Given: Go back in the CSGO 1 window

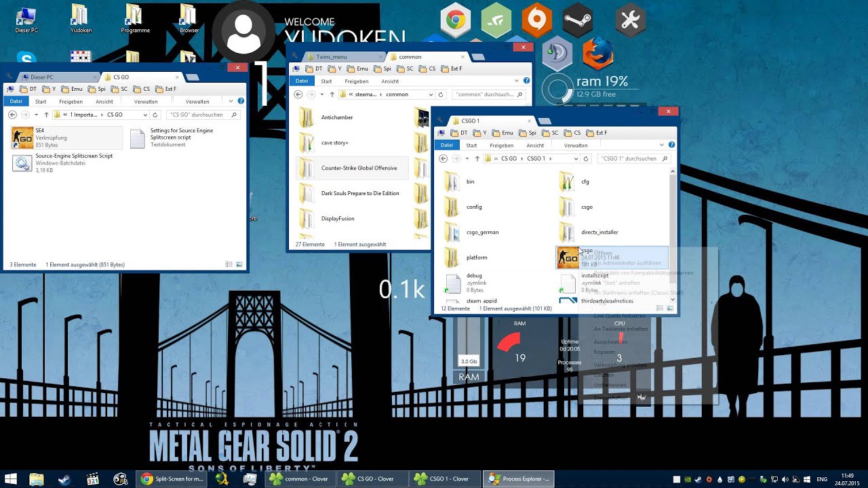Looking at the screenshot, I should [443, 159].
